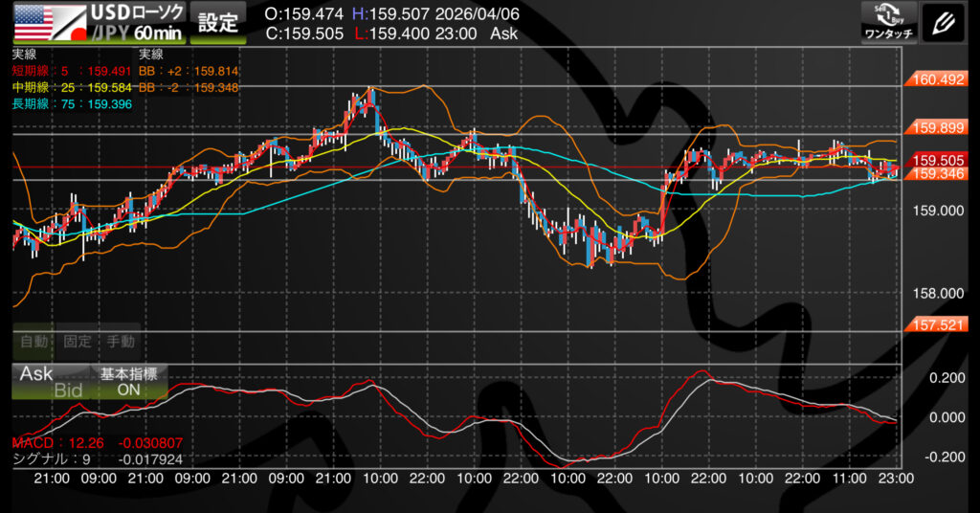
Task: Turn off the 基本指標 ON toggle
Action: [128, 382]
